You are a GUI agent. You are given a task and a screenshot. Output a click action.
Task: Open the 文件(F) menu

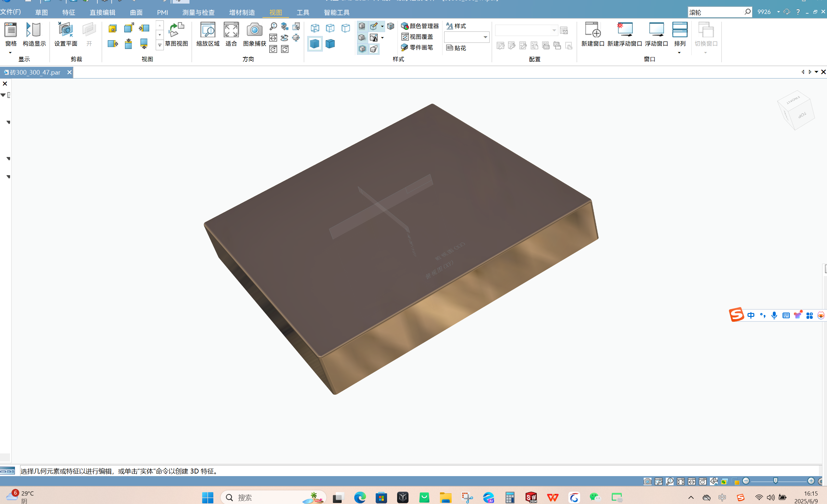[x=10, y=12]
